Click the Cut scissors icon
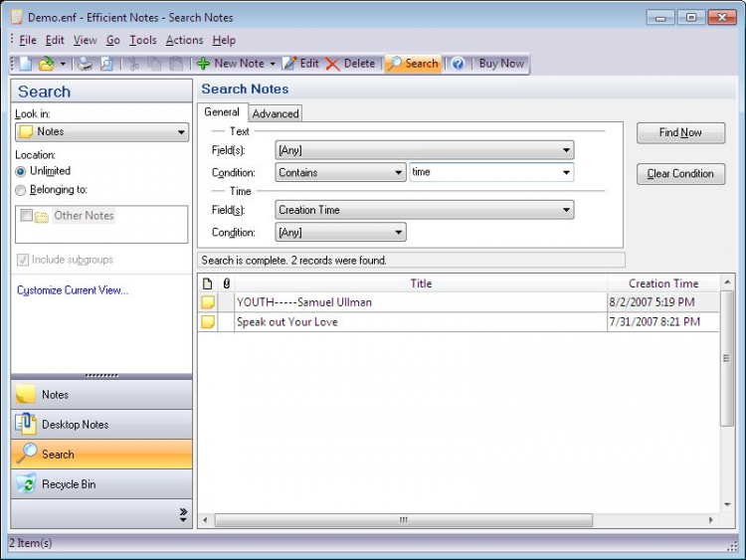Viewport: 746px width, 560px height. [x=133, y=64]
